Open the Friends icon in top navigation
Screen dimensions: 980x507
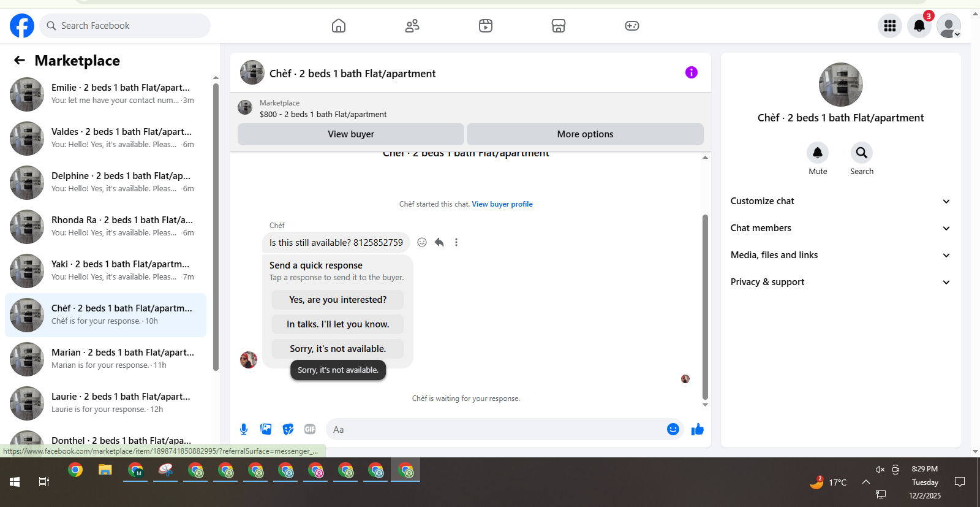click(x=412, y=26)
